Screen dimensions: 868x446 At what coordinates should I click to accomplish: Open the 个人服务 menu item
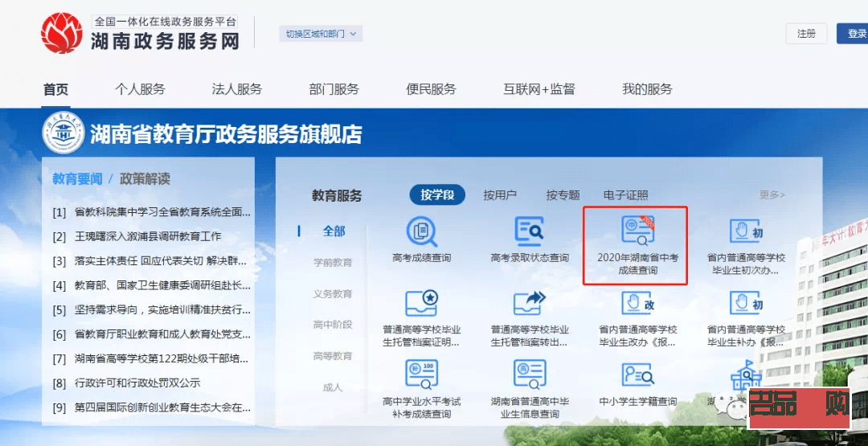click(140, 89)
